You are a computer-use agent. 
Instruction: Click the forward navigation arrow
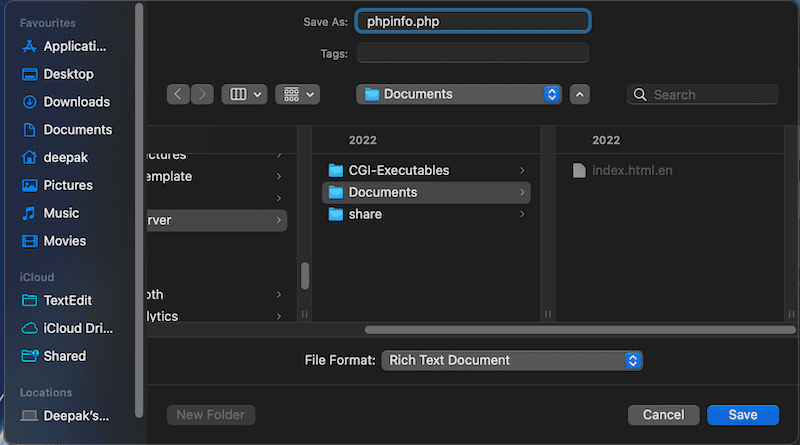(202, 94)
